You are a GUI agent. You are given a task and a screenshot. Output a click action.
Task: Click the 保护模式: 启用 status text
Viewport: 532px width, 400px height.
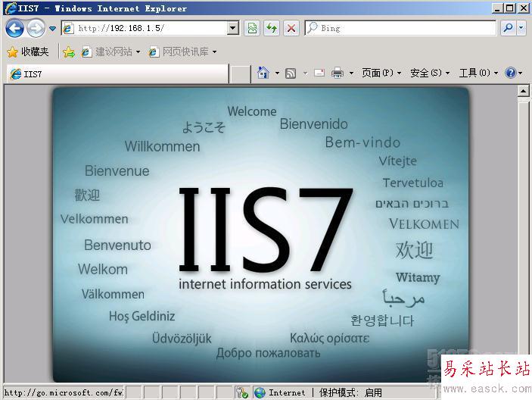(x=350, y=393)
